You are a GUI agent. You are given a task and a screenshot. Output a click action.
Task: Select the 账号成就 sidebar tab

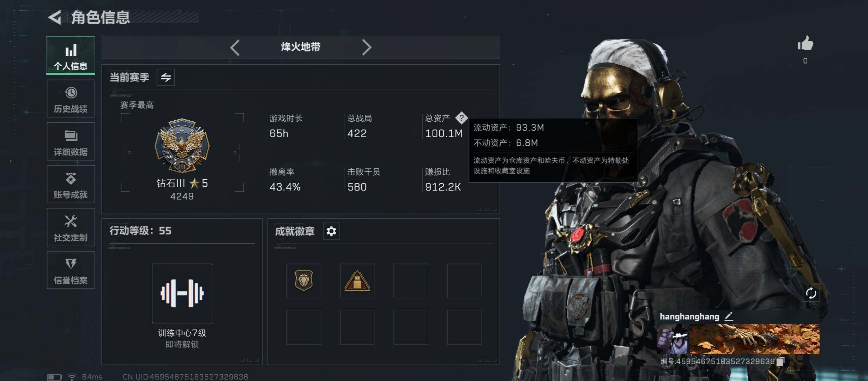click(71, 185)
